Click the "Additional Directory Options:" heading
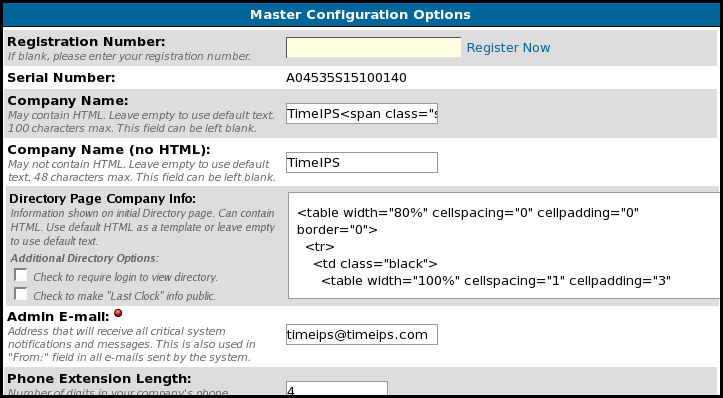Screen dimensions: 723x398 coord(84,258)
